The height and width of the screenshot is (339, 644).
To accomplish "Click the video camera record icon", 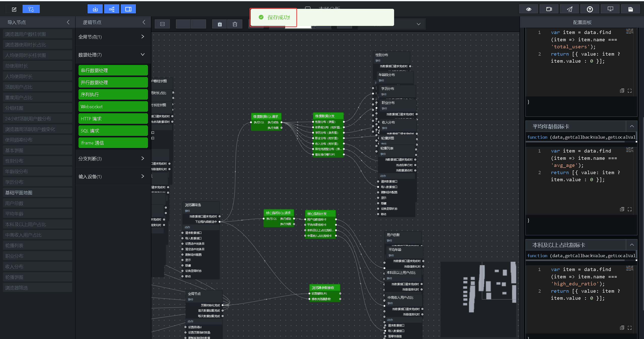I will click(x=549, y=9).
